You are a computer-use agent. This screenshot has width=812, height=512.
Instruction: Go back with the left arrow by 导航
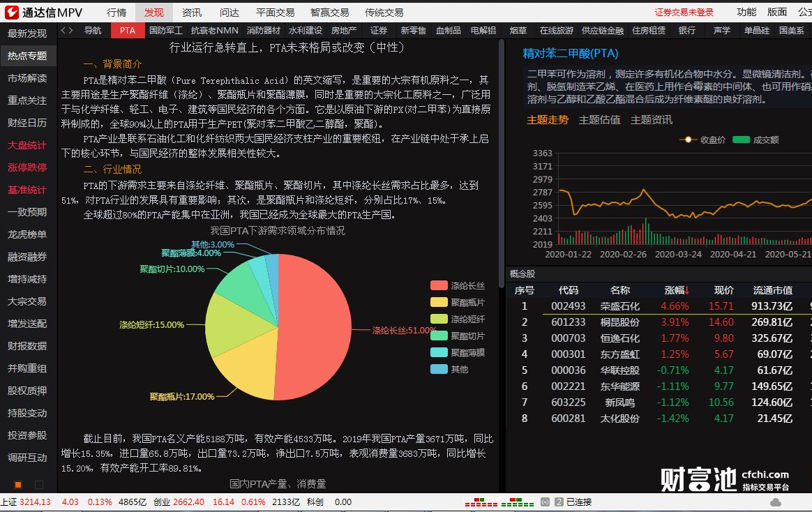(x=63, y=31)
